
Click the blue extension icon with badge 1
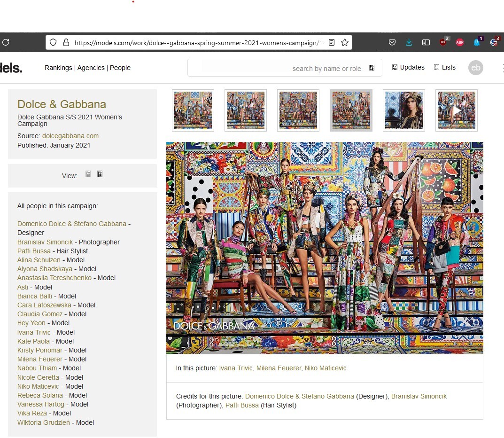(477, 42)
